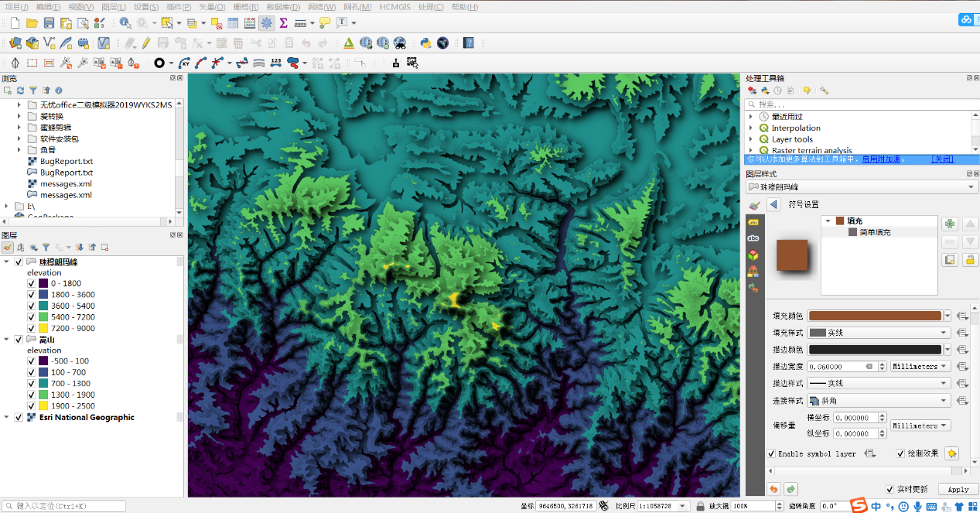980x513 pixels.
Task: Click the Apply button
Action: tap(958, 489)
